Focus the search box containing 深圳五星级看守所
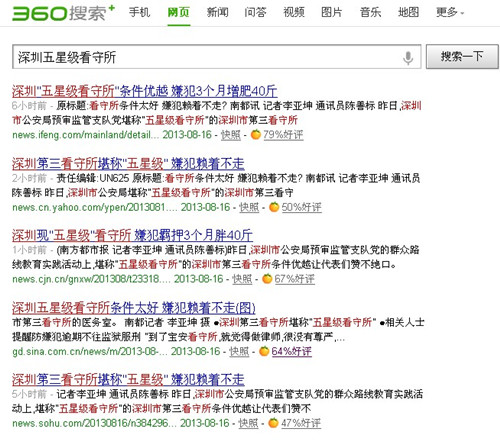The width and height of the screenshot is (500, 441). (x=207, y=57)
